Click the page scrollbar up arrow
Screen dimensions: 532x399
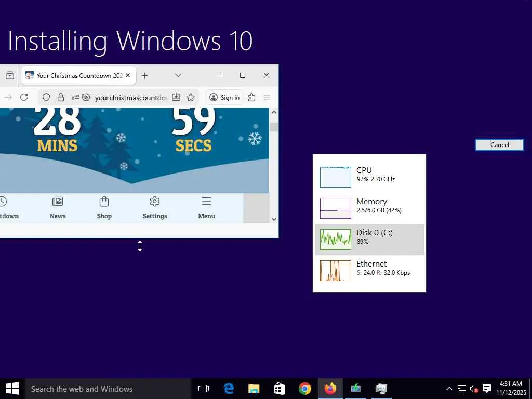coord(274,112)
